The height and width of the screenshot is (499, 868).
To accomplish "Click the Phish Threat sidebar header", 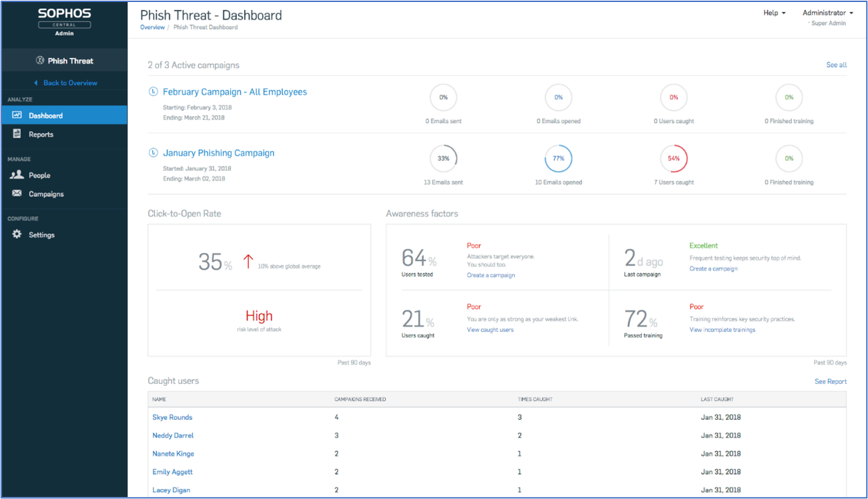I will pos(65,61).
